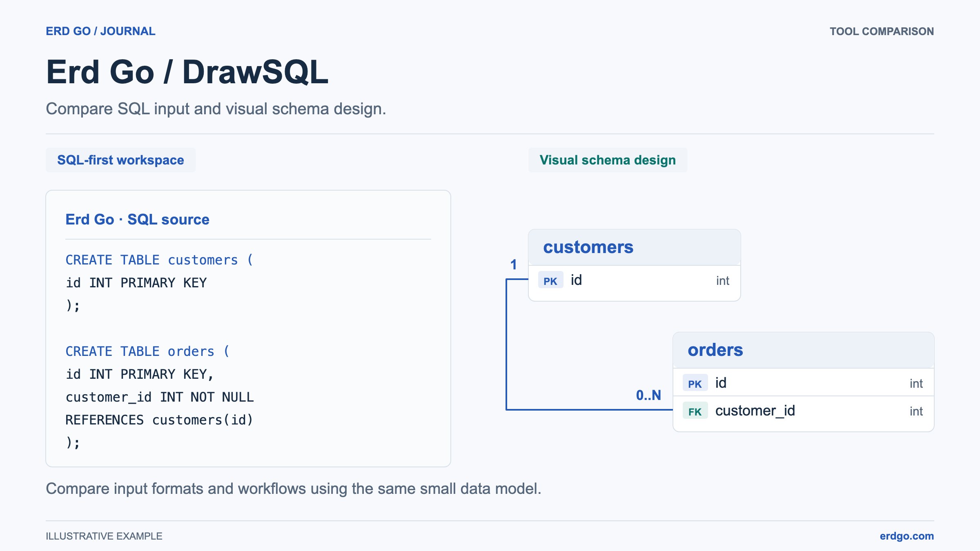The image size is (980, 551).
Task: Click the customers table header
Action: pos(634,247)
